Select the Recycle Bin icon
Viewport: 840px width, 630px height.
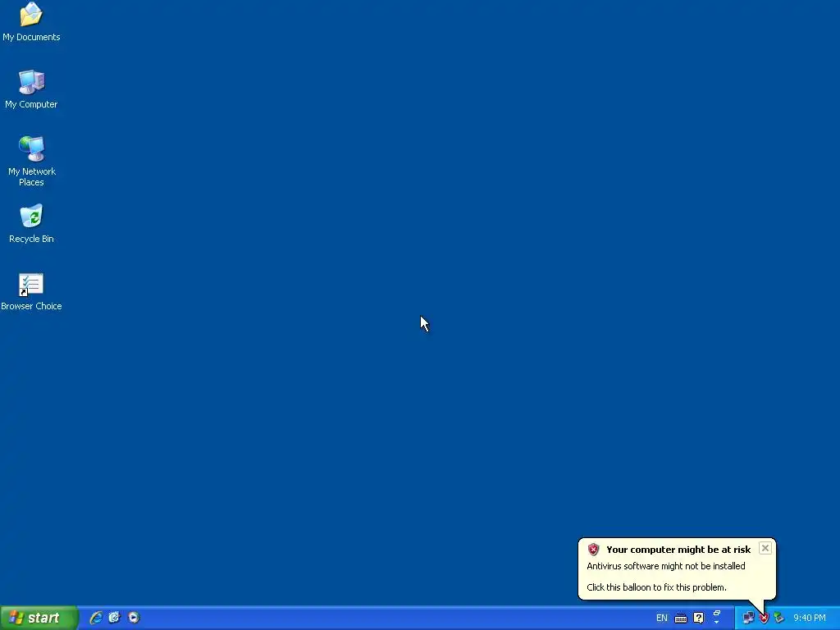(31, 224)
